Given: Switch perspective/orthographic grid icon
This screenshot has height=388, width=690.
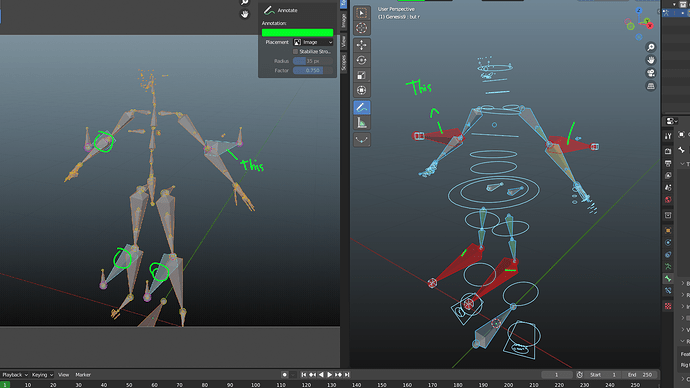Looking at the screenshot, I should tap(650, 86).
